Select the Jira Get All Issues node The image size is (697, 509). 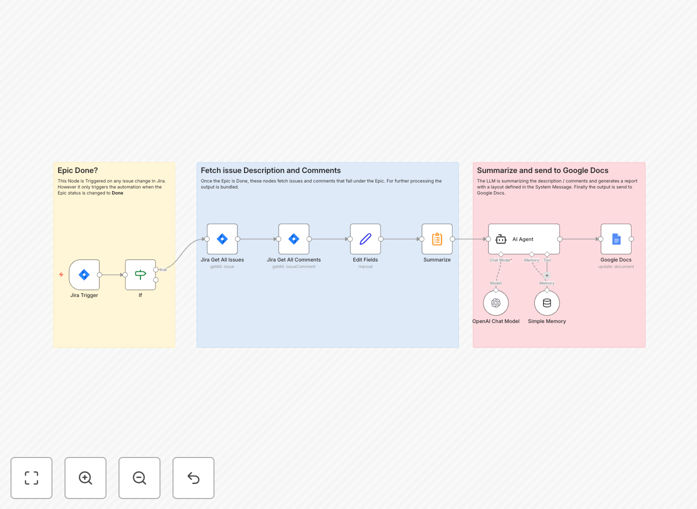click(x=222, y=239)
